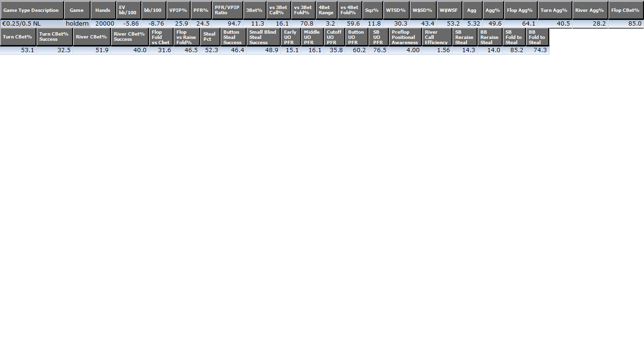Select the Flop Fold vs Cbet header

[x=161, y=37]
